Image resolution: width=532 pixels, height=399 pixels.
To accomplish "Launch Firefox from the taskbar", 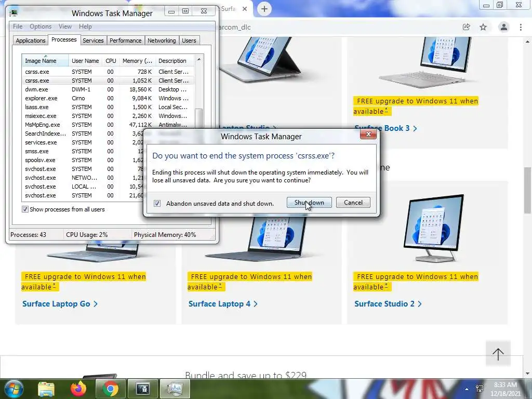I will pos(78,389).
